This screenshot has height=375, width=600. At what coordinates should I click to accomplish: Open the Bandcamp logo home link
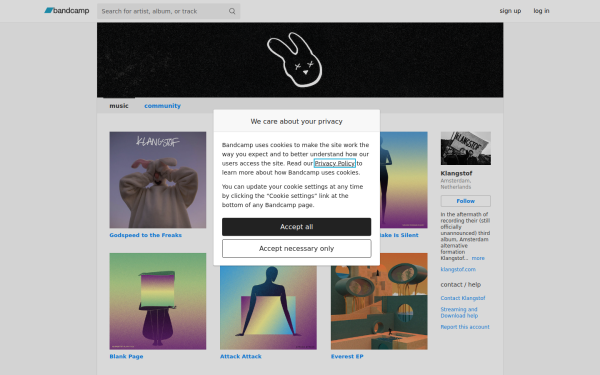[x=67, y=11]
